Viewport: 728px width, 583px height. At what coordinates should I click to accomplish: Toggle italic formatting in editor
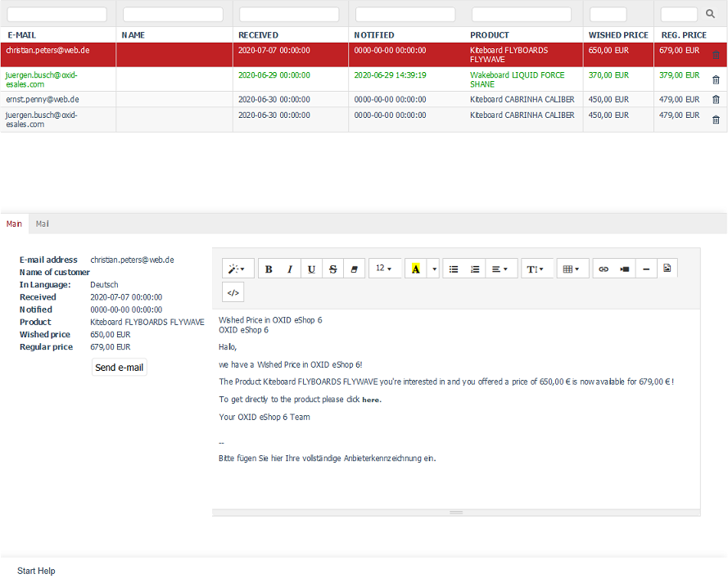[x=290, y=269]
